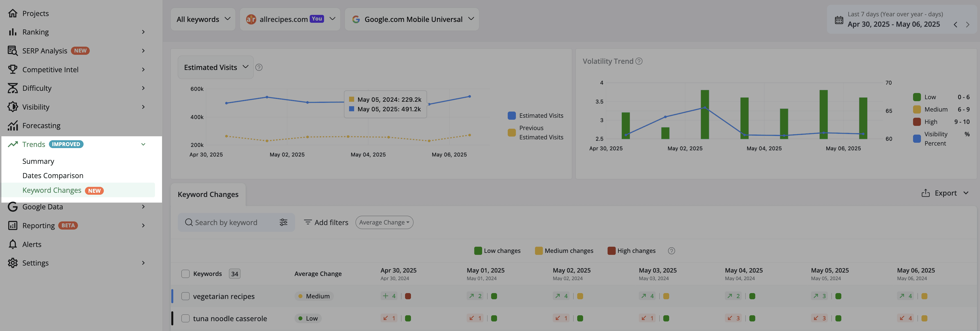Image resolution: width=980 pixels, height=331 pixels.
Task: Open the Alerts bell icon
Action: click(13, 244)
